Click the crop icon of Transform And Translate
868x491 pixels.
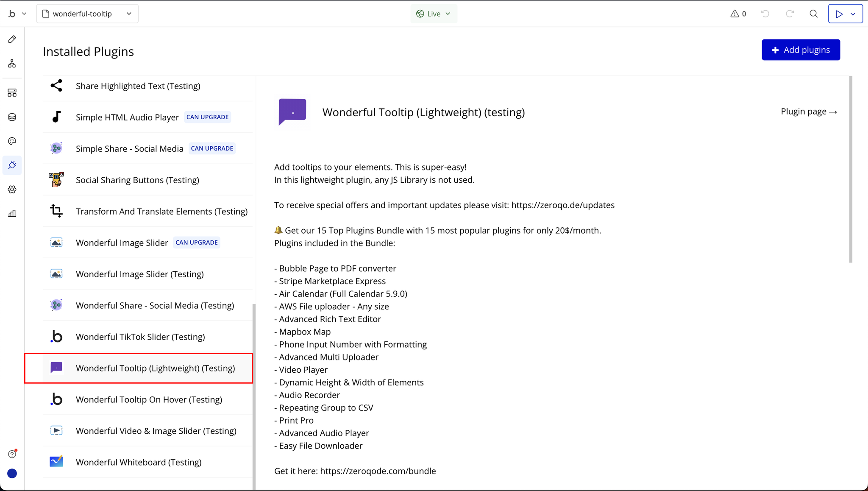click(x=56, y=211)
